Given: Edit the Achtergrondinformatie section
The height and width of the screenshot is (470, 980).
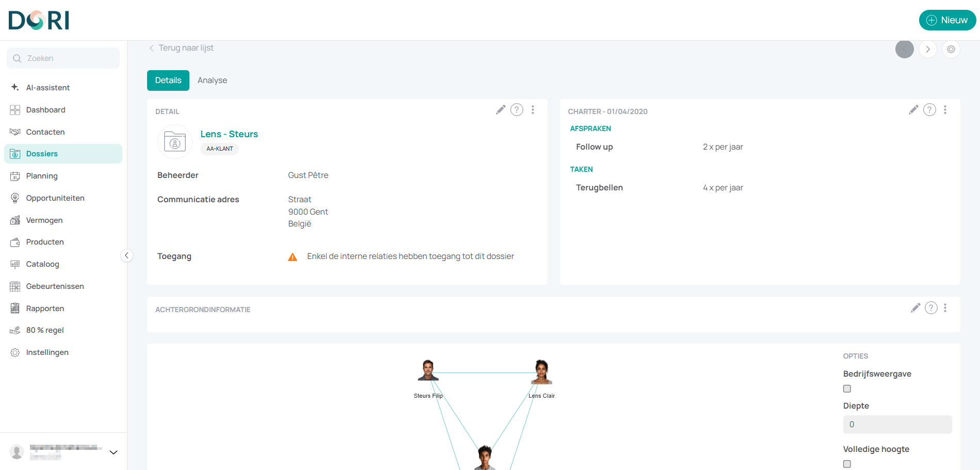Looking at the screenshot, I should click(x=915, y=308).
